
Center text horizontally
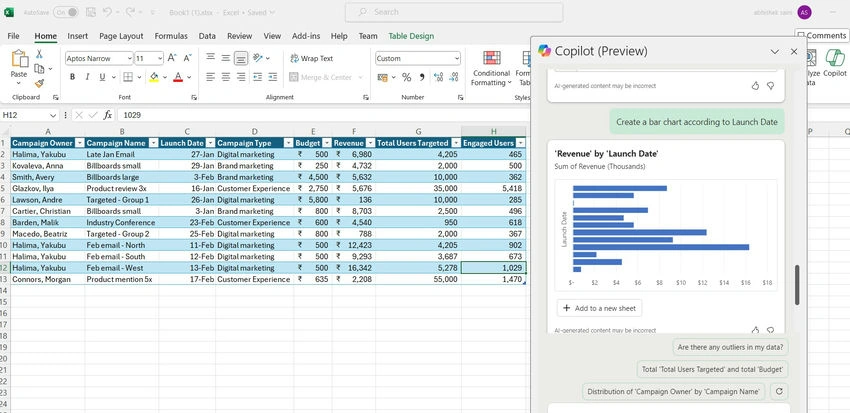(226, 77)
